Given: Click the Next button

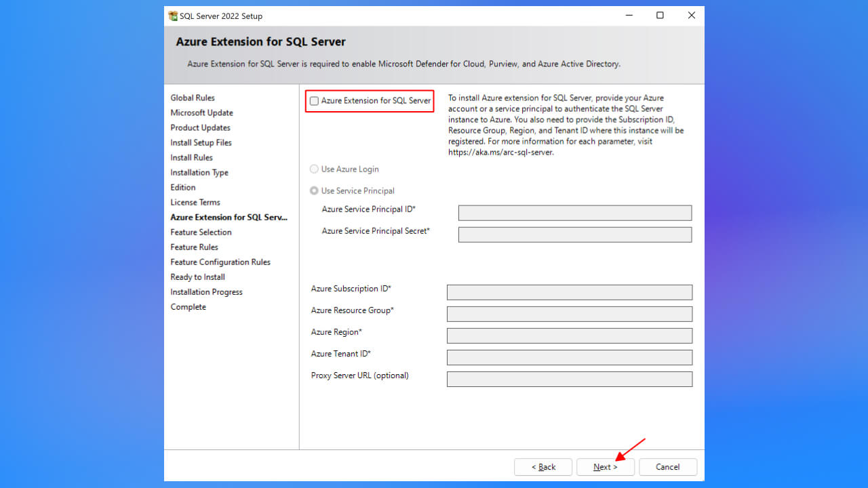Looking at the screenshot, I should [606, 467].
